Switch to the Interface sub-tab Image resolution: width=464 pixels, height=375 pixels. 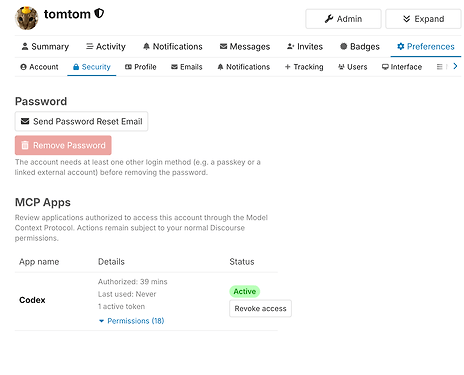click(x=402, y=67)
